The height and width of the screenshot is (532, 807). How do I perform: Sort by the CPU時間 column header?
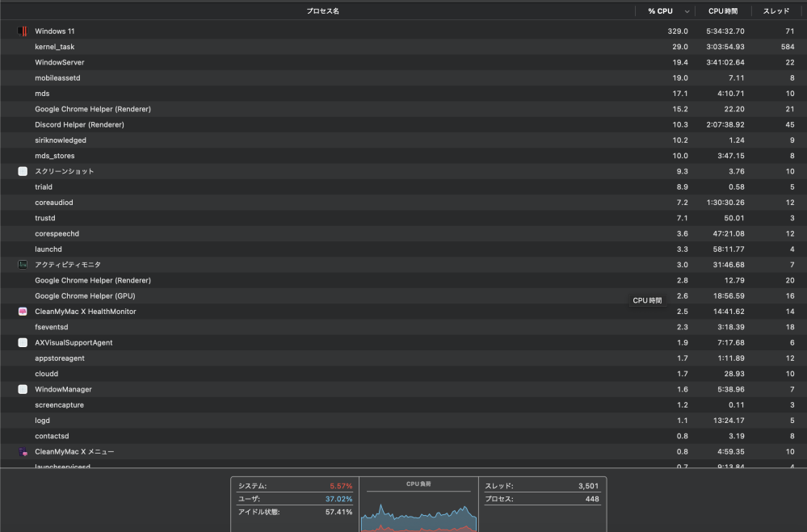pos(723,10)
